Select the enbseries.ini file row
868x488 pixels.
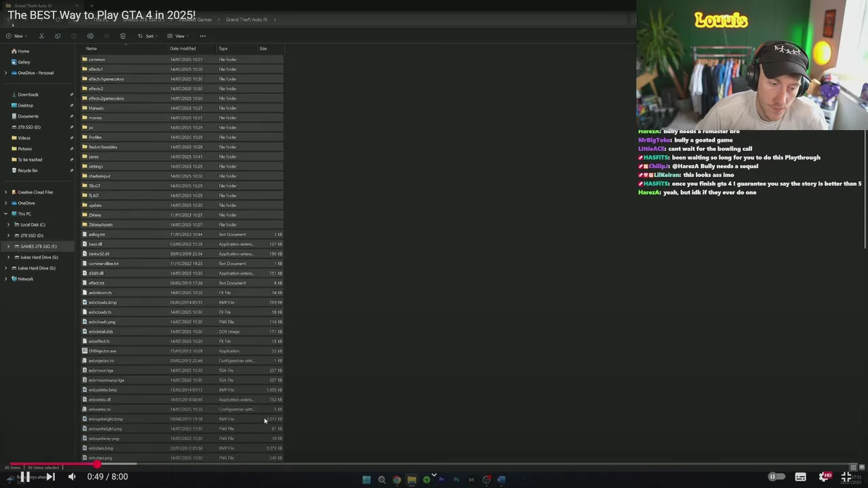(182, 409)
